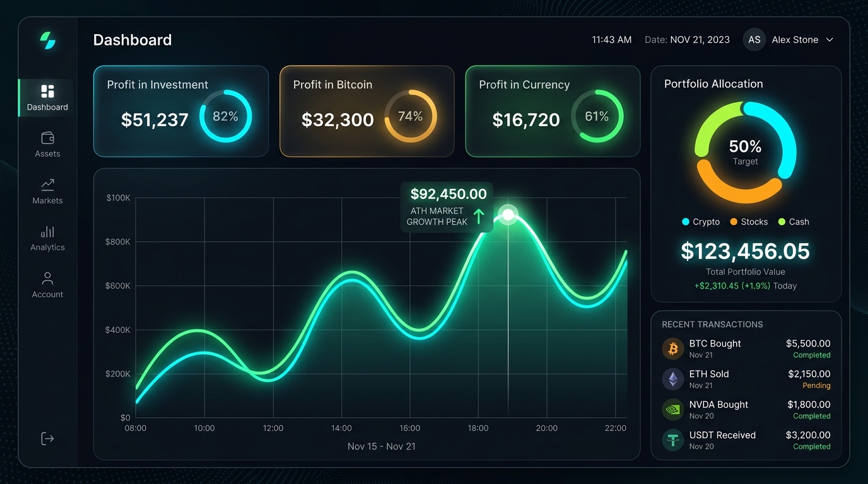Click the Tether icon beside USDT Received

point(673,440)
